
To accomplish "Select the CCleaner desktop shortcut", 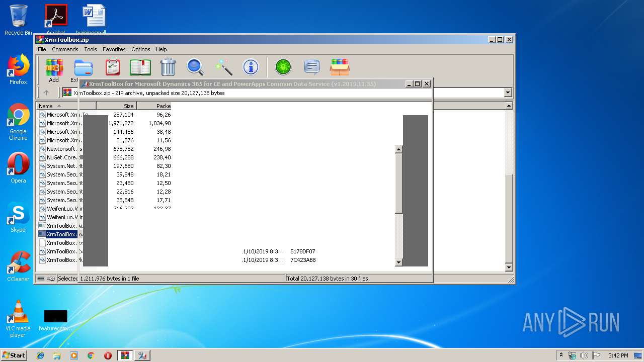I will 18,266.
